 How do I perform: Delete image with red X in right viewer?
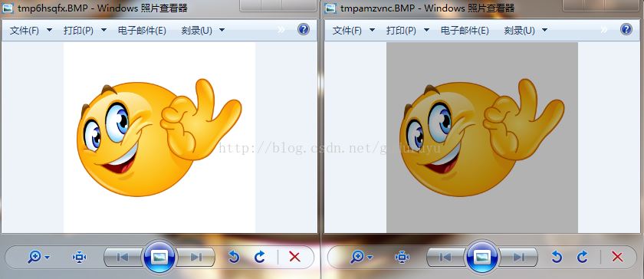617,258
